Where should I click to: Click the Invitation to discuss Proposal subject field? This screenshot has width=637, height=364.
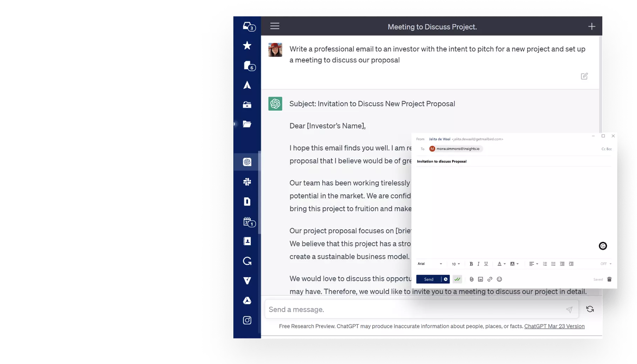click(514, 161)
